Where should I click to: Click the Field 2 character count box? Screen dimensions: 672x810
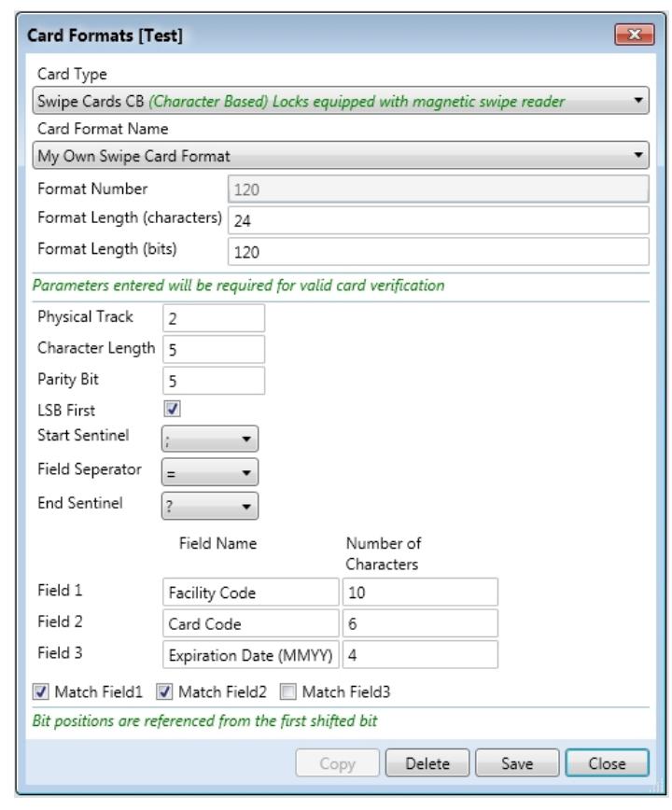tap(420, 623)
